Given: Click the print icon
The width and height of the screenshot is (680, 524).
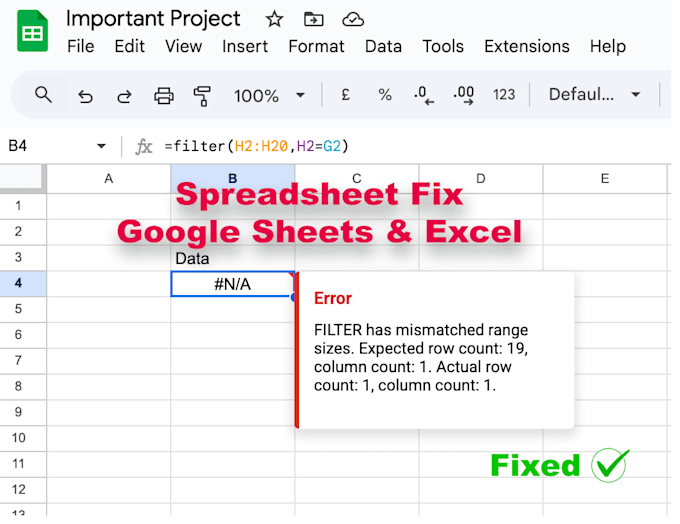Looking at the screenshot, I should coord(164,95).
